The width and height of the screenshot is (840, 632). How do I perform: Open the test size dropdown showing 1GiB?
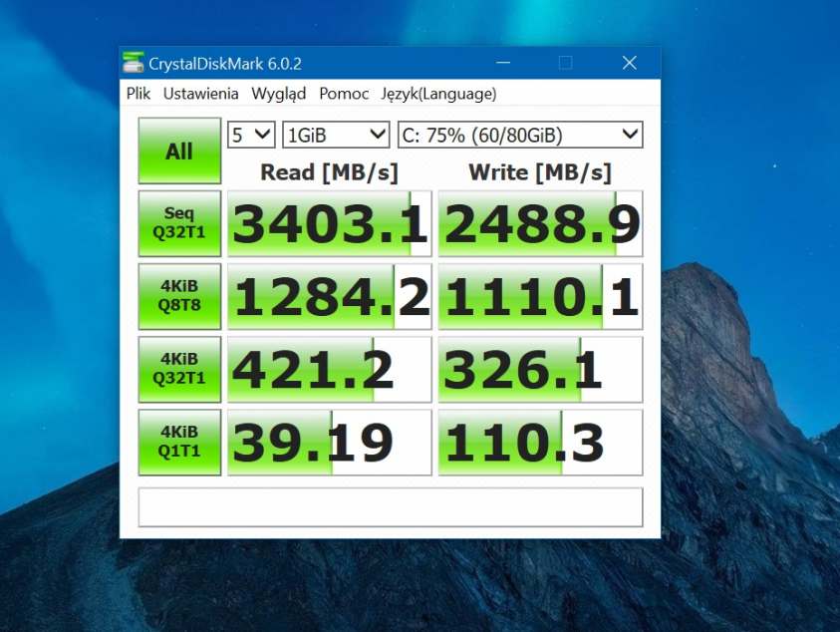click(x=335, y=135)
